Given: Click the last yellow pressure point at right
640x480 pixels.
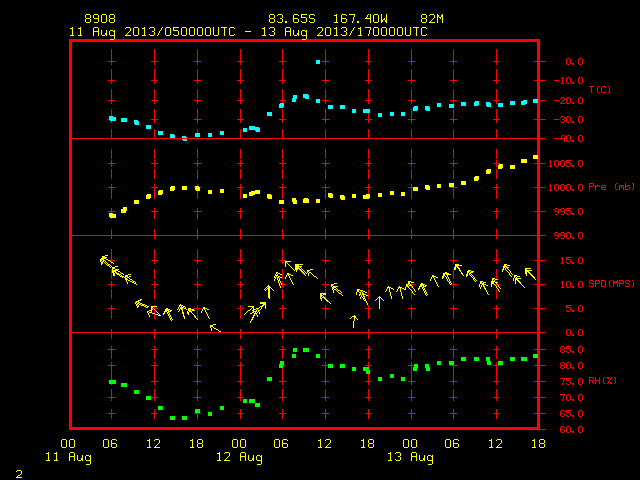Looking at the screenshot, I should coord(536,157).
